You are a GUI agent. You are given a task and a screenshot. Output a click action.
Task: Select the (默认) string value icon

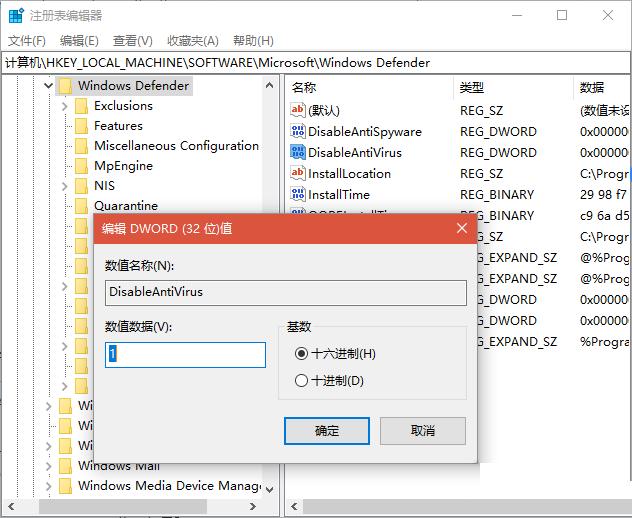pyautogui.click(x=297, y=110)
